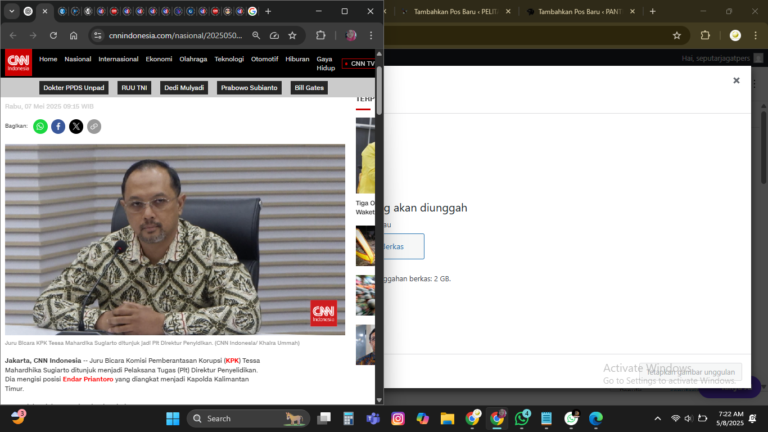This screenshot has width=768, height=432.
Task: Open extensions in WordPress browser window
Action: click(x=705, y=35)
